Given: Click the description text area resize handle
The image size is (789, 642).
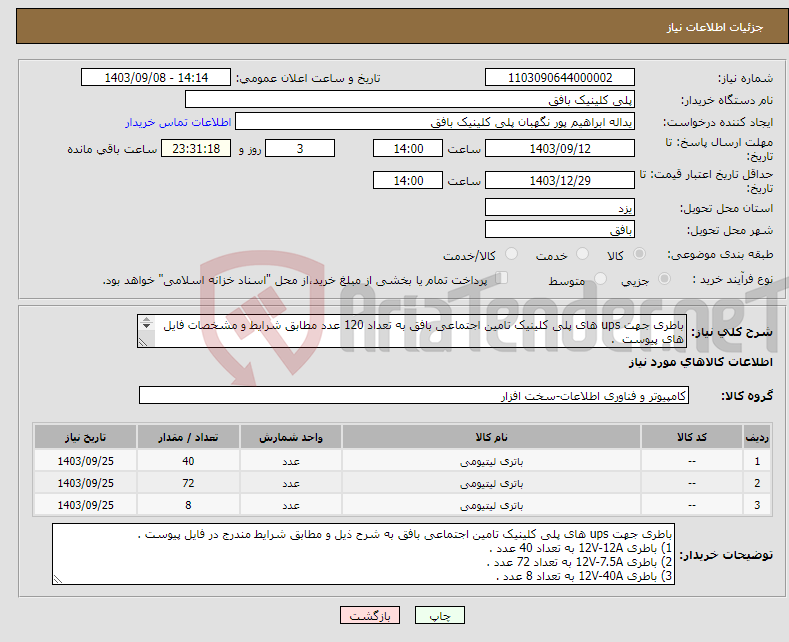Looking at the screenshot, I should (143, 342).
